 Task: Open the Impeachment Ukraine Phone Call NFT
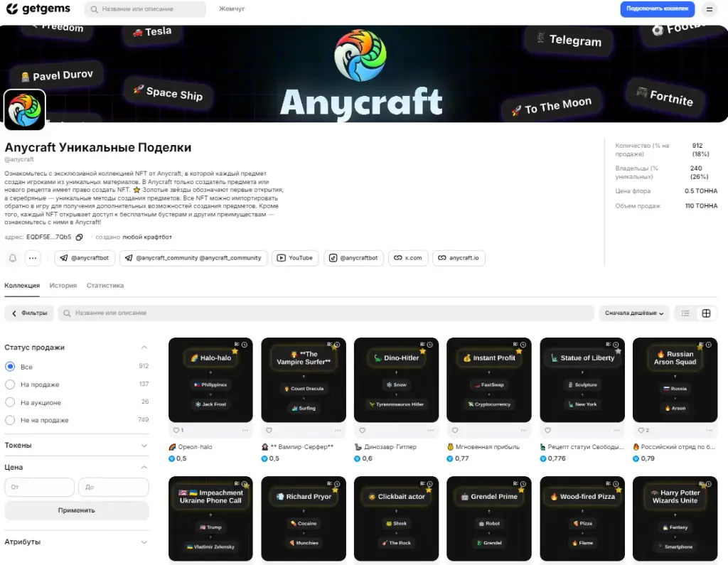pyautogui.click(x=210, y=519)
